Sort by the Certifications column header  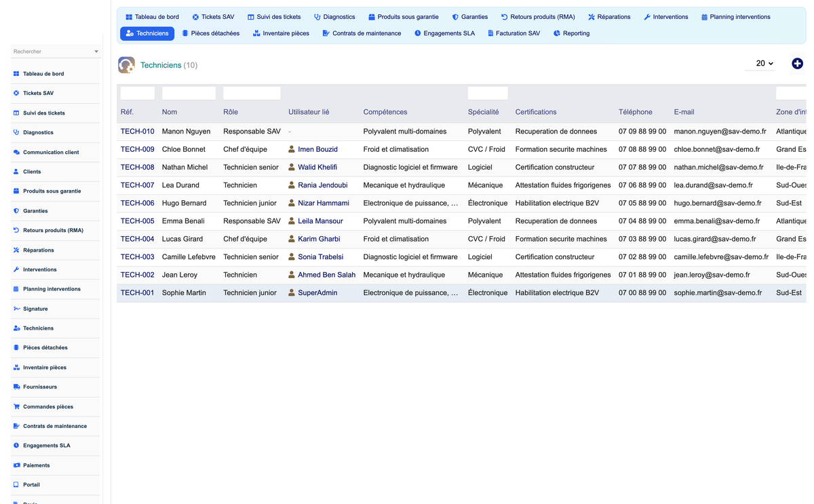(536, 112)
